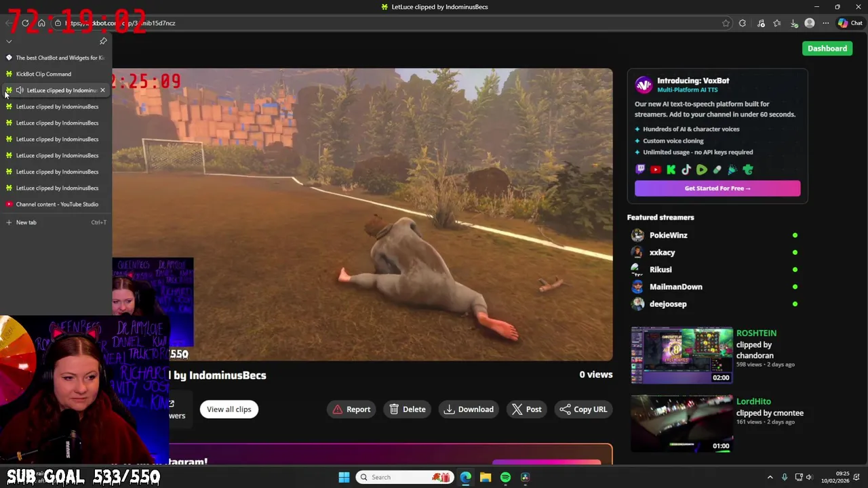This screenshot has height=488, width=868.
Task: Open the KickBot Dashboard button
Action: pos(827,48)
